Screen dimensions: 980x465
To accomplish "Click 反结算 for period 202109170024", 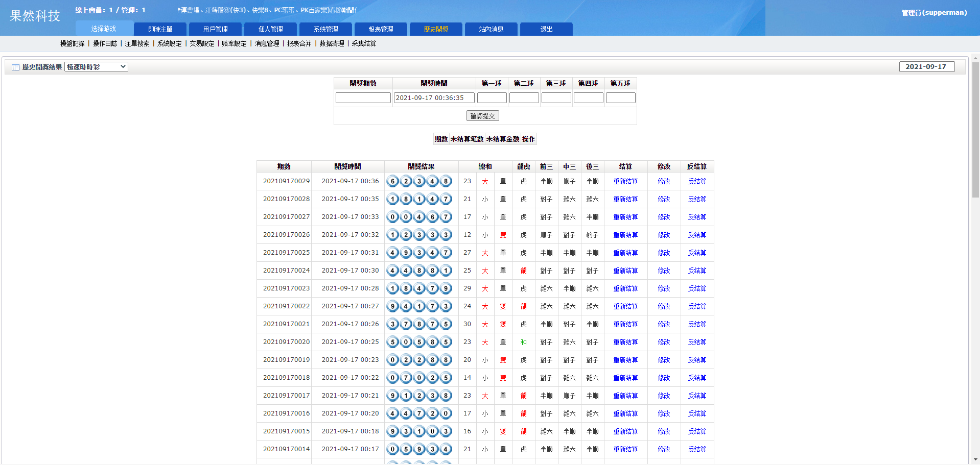I will click(697, 271).
